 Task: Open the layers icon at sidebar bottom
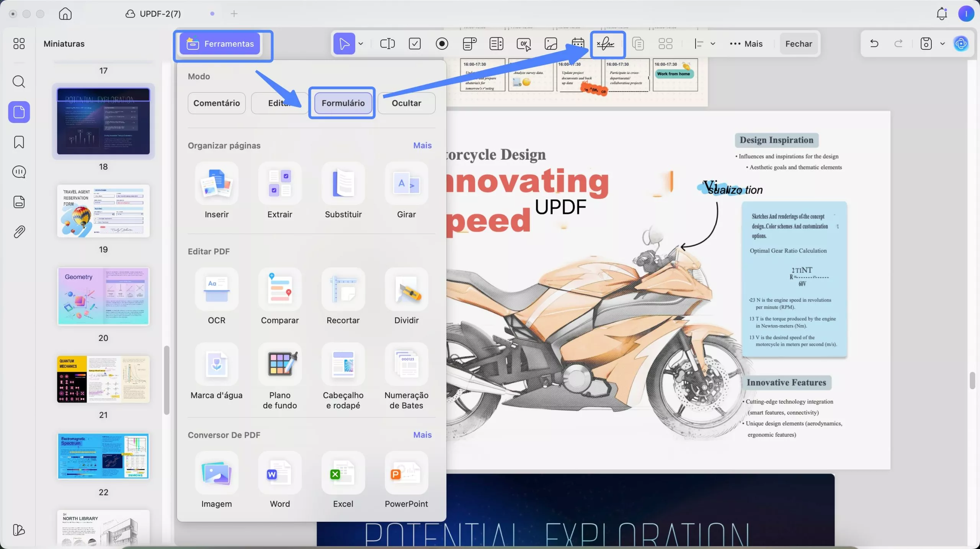tap(19, 530)
